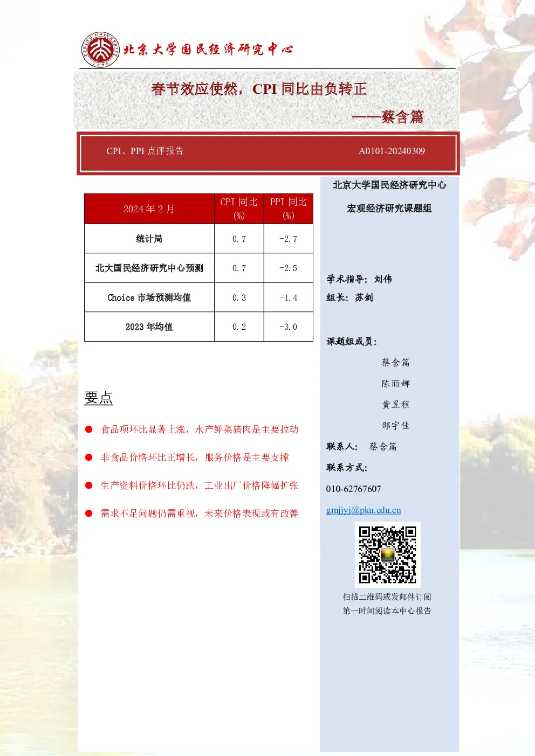Image resolution: width=535 pixels, height=756 pixels.
Task: Click member name 邵宇佳
Action: pyautogui.click(x=396, y=426)
